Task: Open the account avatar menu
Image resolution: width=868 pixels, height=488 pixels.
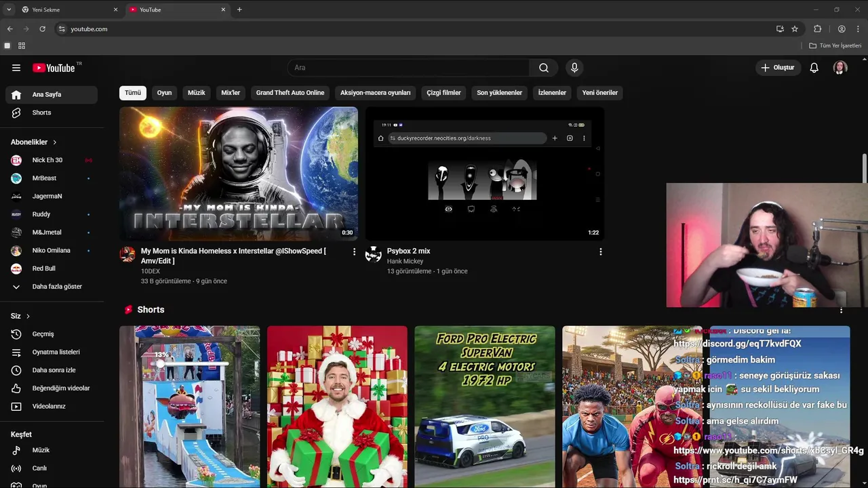Action: pos(840,68)
